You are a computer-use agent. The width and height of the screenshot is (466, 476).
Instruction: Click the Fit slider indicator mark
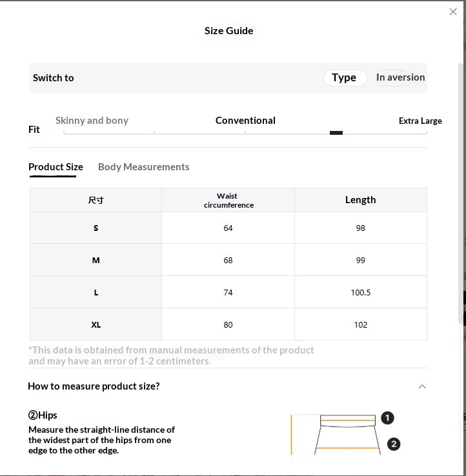pos(336,133)
